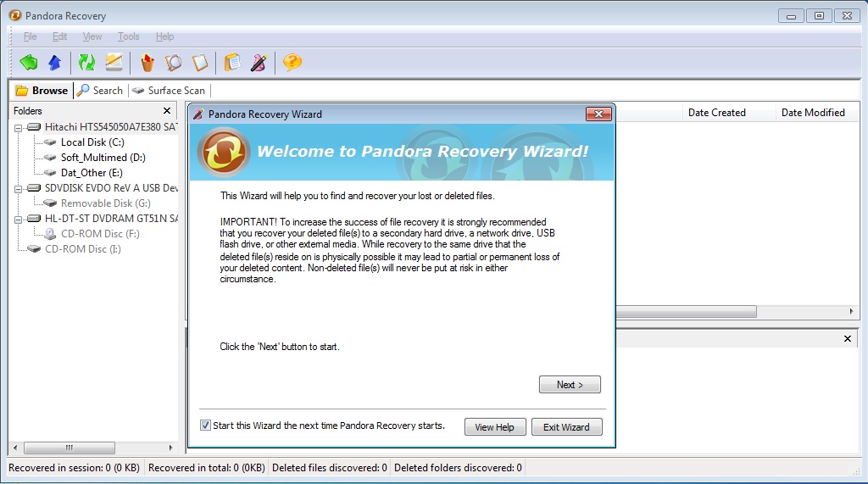The width and height of the screenshot is (868, 484).
Task: Click the green Refresh arrows icon
Action: click(86, 63)
